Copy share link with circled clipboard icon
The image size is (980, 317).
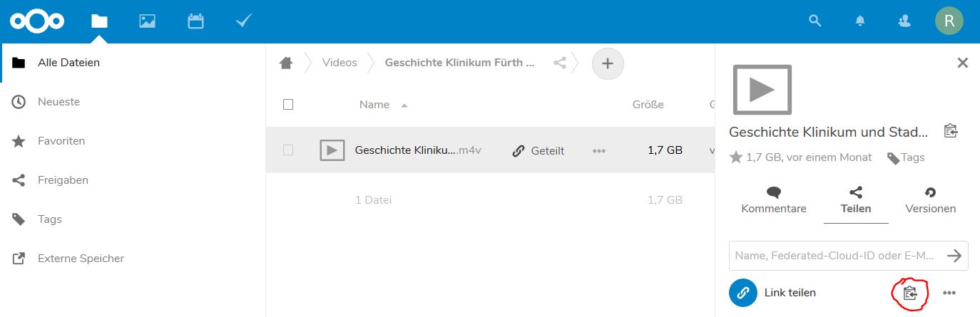[910, 293]
